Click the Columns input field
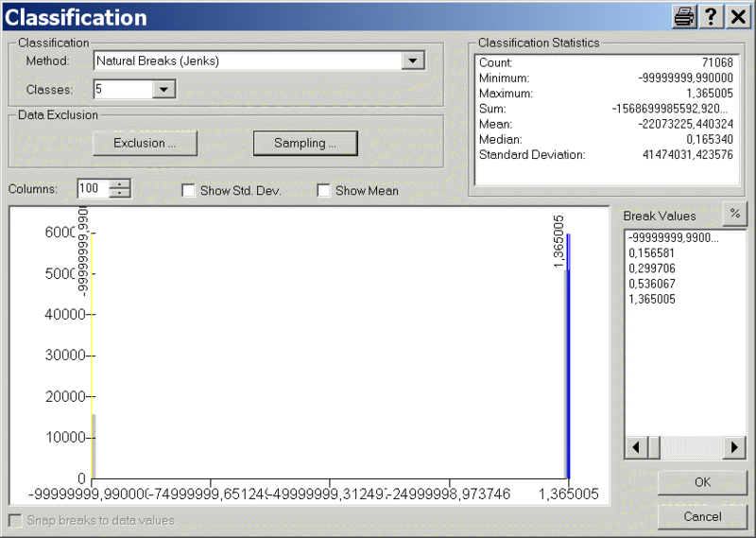 click(x=94, y=188)
